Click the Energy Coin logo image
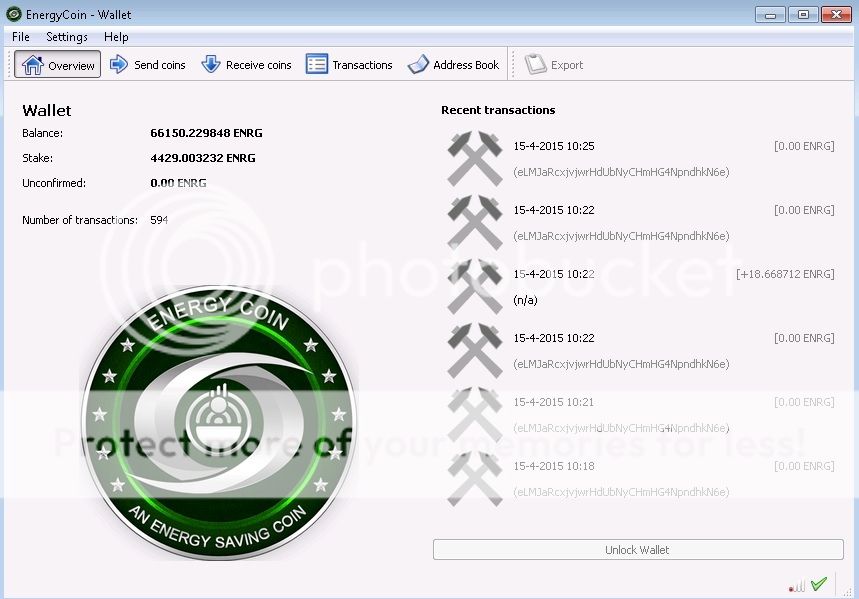The image size is (859, 599). pyautogui.click(x=219, y=422)
